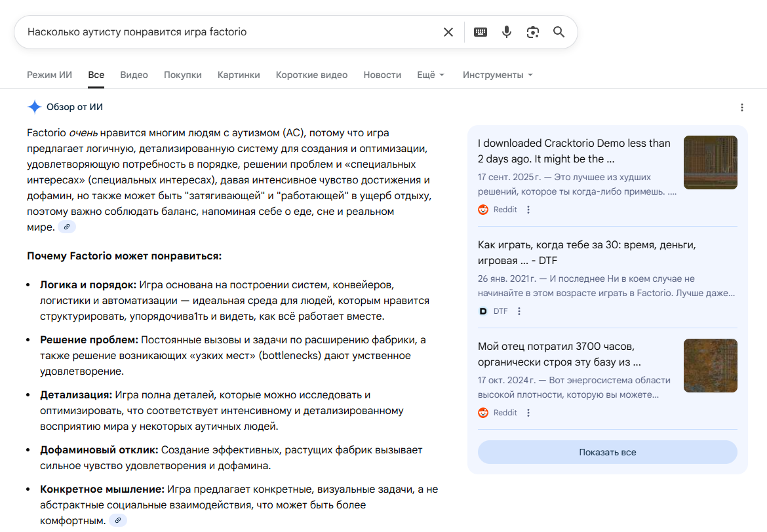Open the 'Короткие видео' tab
Image resolution: width=767 pixels, height=532 pixels.
coord(311,75)
